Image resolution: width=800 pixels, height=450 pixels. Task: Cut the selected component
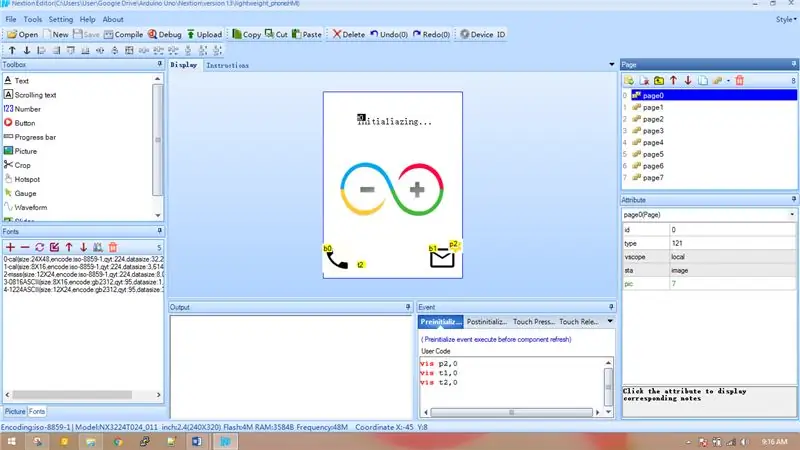click(x=276, y=34)
